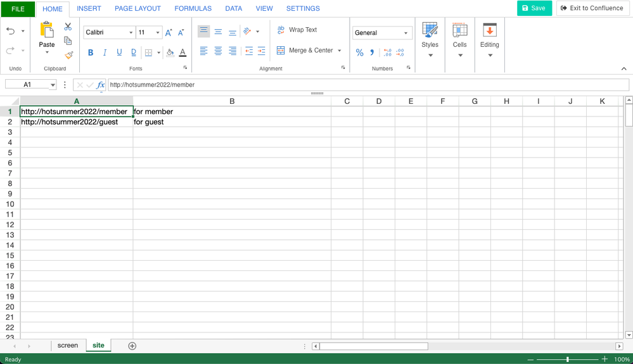Click the Paste clipboard icon
The image size is (633, 364).
47,30
